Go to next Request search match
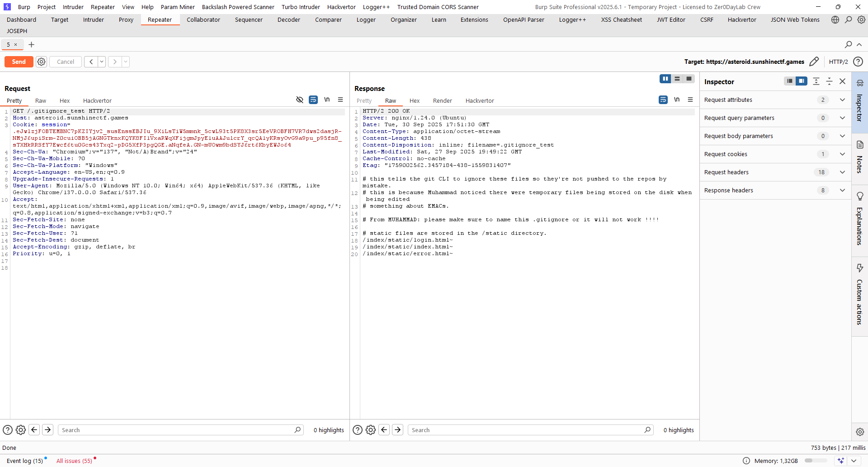This screenshot has width=868, height=467. 47,430
